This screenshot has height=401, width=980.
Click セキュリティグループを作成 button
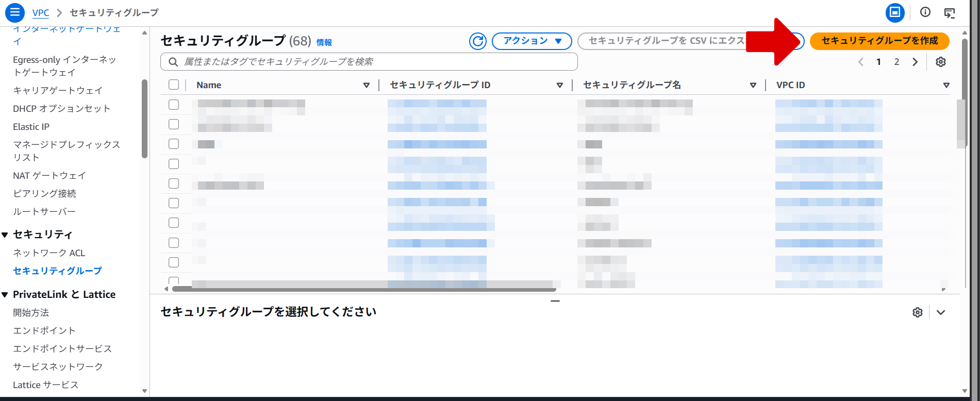coord(879,41)
